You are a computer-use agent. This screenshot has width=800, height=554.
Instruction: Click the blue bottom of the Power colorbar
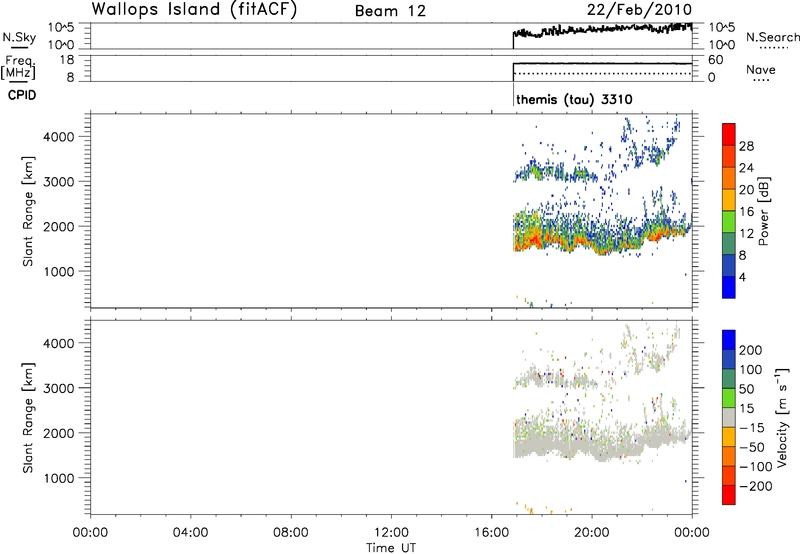click(x=729, y=287)
